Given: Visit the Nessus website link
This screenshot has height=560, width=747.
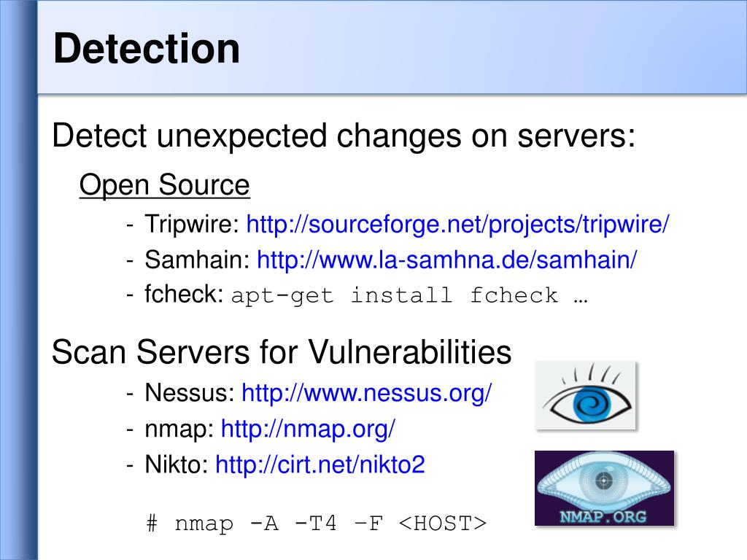Looking at the screenshot, I should pyautogui.click(x=366, y=393).
